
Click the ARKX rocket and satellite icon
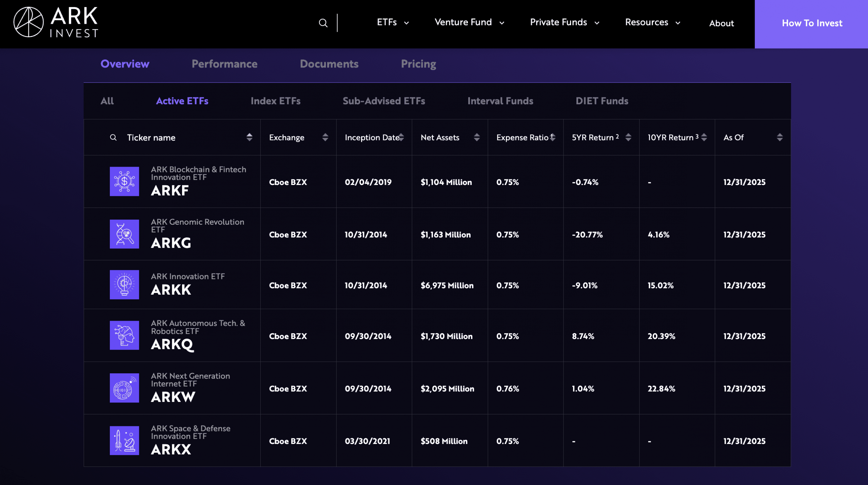[124, 441]
